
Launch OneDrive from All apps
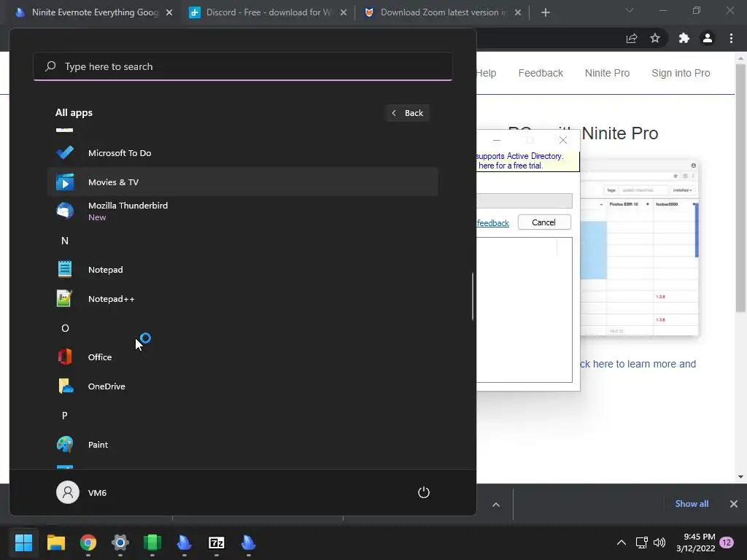point(242,386)
